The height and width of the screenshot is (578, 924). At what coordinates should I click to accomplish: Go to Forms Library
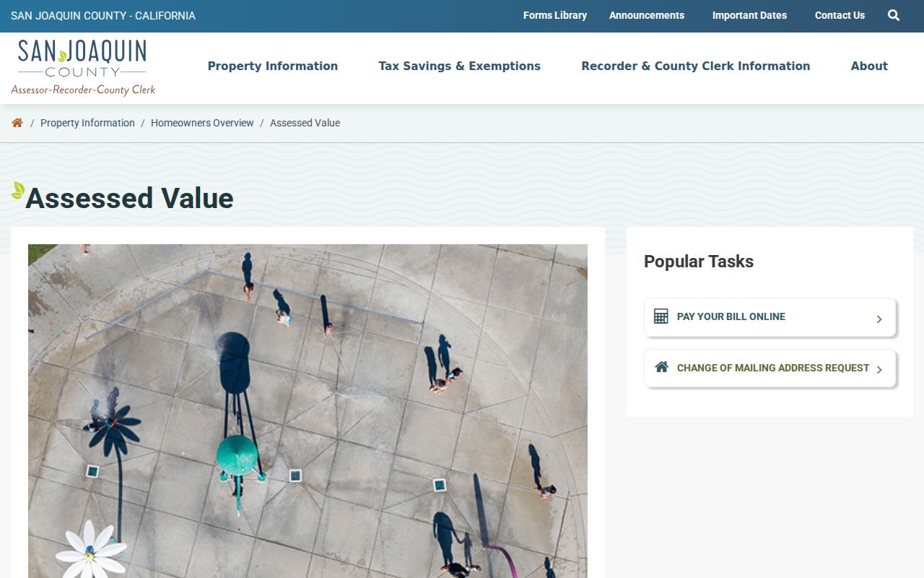pyautogui.click(x=555, y=15)
